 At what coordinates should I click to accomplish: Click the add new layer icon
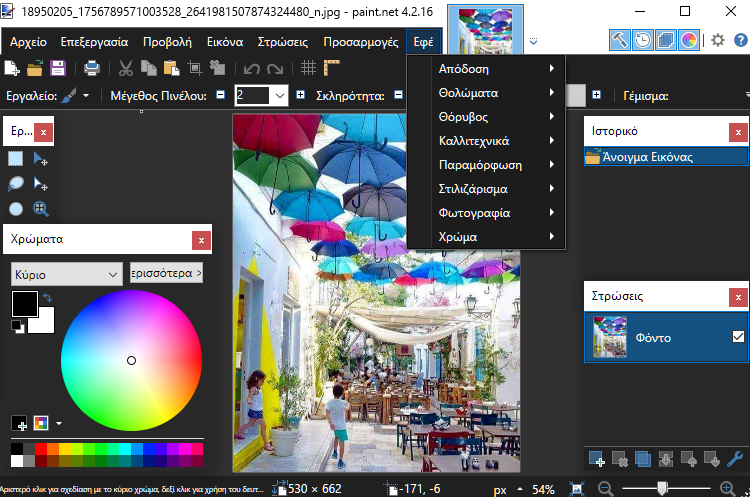point(596,459)
